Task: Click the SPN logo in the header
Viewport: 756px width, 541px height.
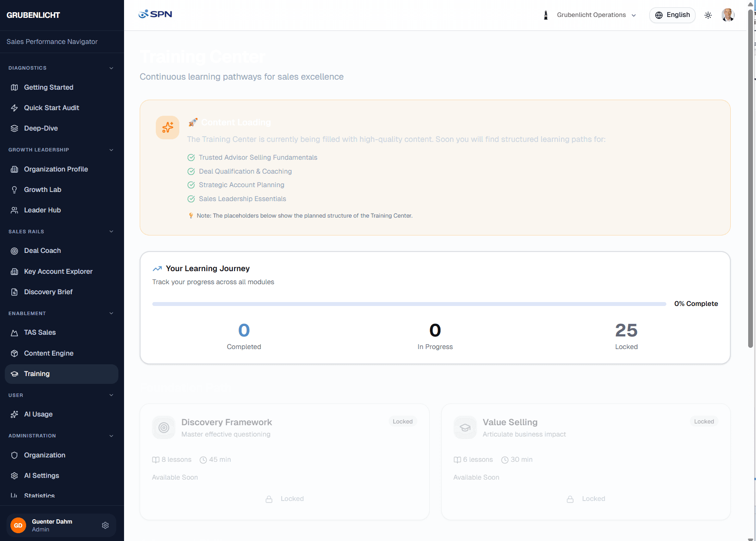Action: pyautogui.click(x=155, y=14)
